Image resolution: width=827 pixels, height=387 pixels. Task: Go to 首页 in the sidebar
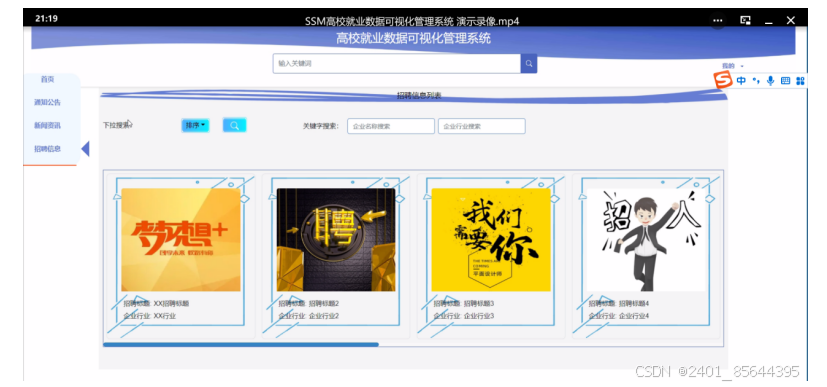[47, 80]
